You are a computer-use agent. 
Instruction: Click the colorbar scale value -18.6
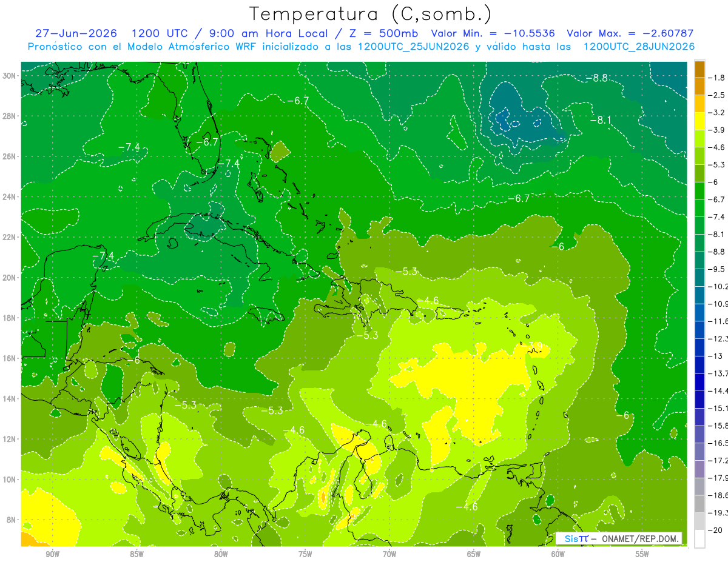(x=718, y=495)
